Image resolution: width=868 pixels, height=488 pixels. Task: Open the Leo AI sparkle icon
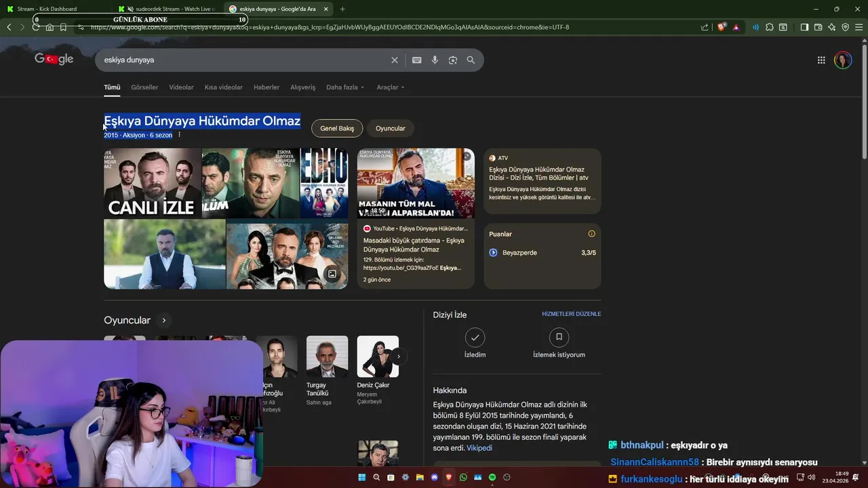click(831, 27)
